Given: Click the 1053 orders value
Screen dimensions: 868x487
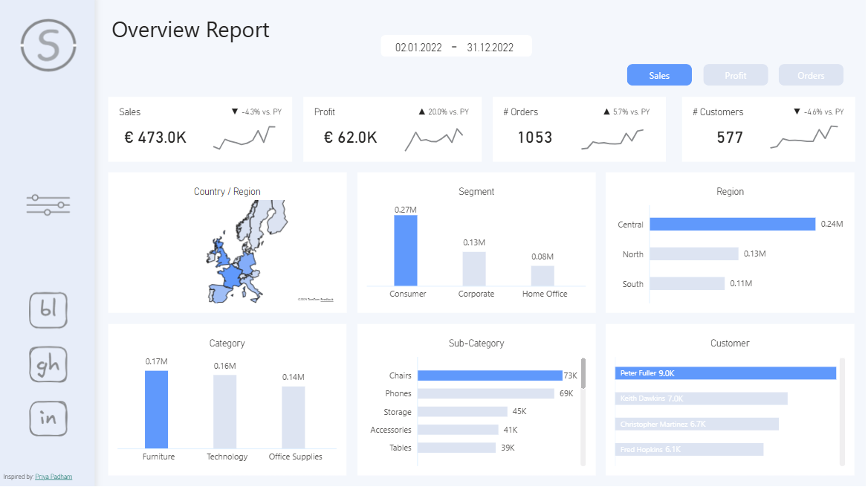Looking at the screenshot, I should pyautogui.click(x=535, y=138).
